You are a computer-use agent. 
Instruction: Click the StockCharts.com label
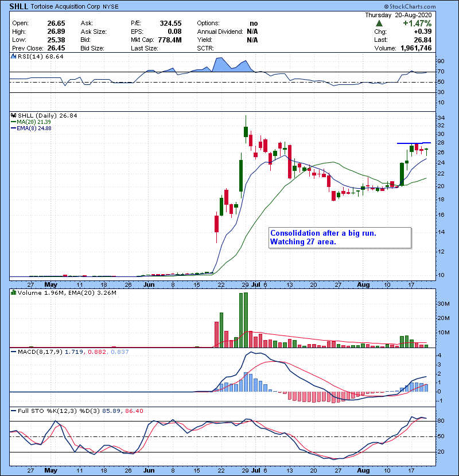pyautogui.click(x=410, y=6)
